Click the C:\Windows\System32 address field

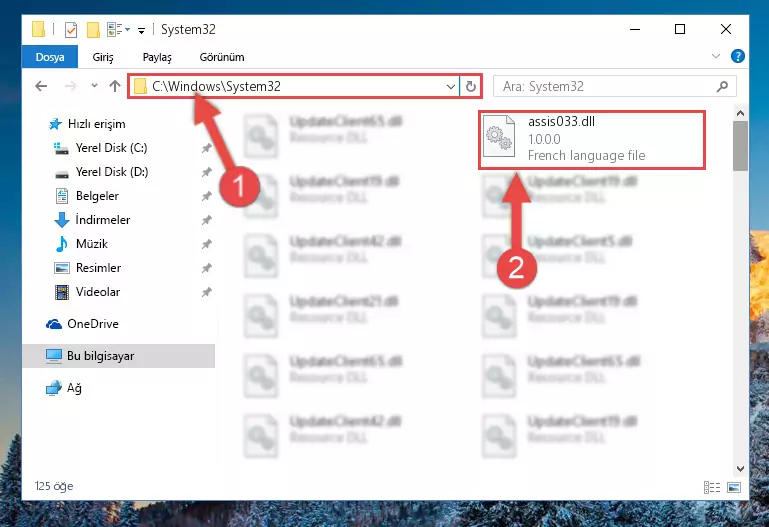pyautogui.click(x=294, y=86)
